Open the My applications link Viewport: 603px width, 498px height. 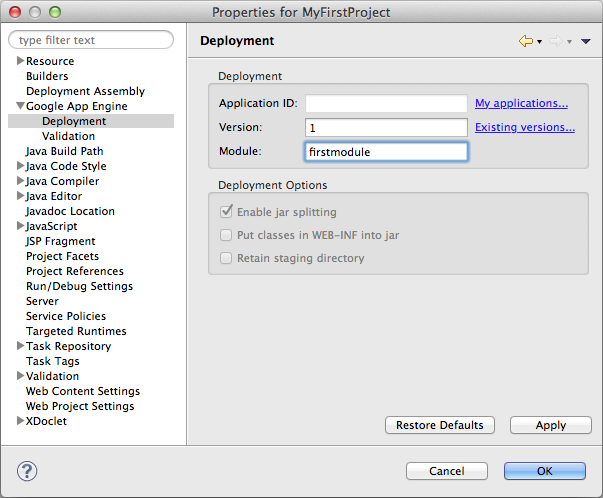coord(521,103)
